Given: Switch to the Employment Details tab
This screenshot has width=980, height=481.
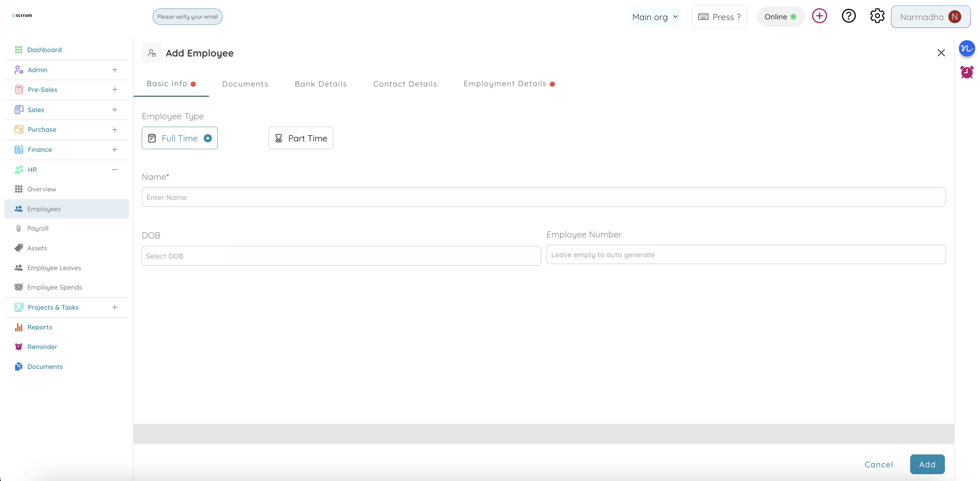Looking at the screenshot, I should tap(505, 84).
